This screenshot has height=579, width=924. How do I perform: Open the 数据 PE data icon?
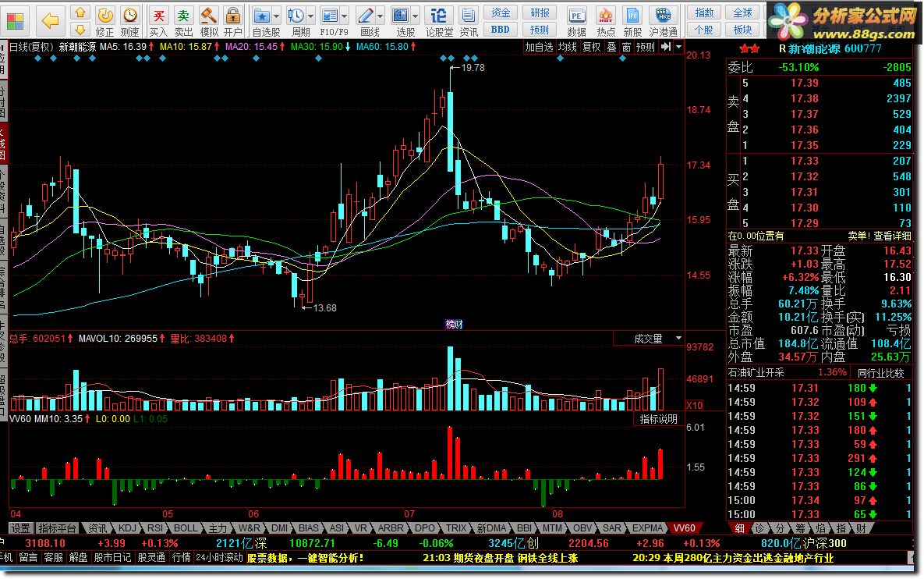click(576, 21)
